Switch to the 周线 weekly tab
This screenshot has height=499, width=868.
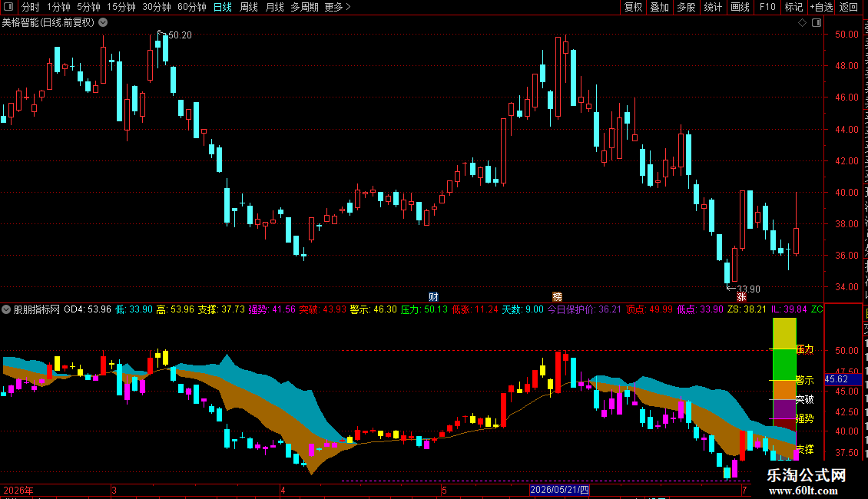pyautogui.click(x=249, y=7)
